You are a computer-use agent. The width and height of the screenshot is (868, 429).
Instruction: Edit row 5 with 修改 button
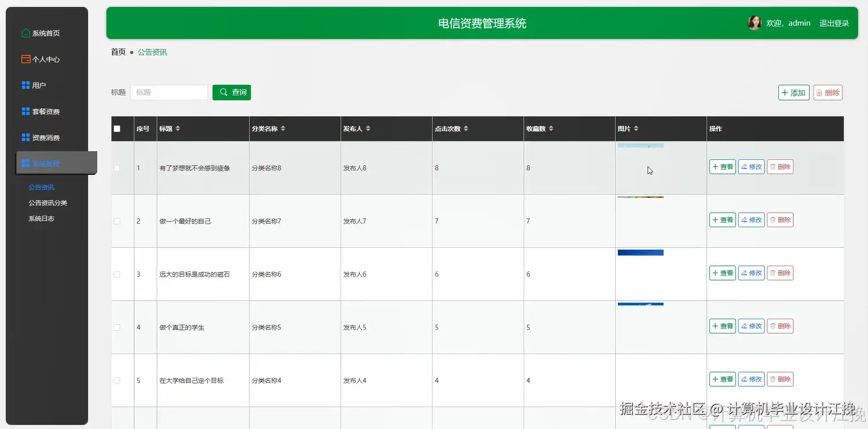[x=751, y=379]
